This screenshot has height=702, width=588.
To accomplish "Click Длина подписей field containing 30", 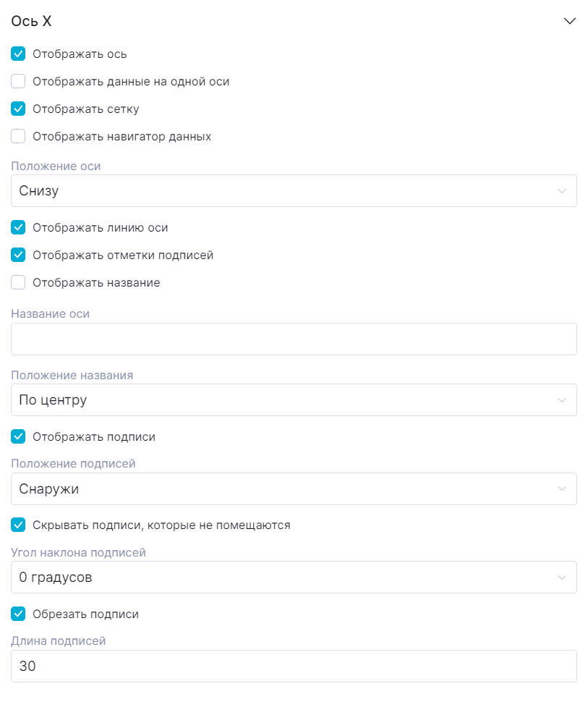I will tap(294, 667).
